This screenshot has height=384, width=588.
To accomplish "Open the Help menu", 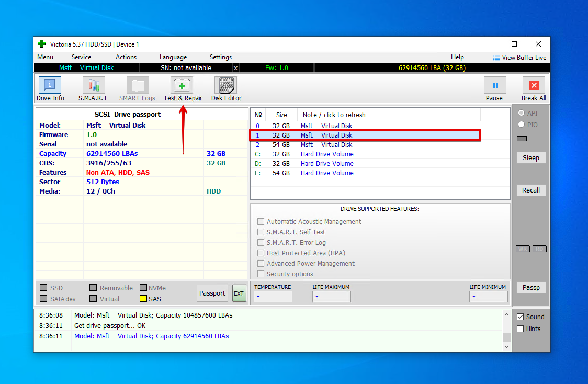I will pyautogui.click(x=457, y=57).
